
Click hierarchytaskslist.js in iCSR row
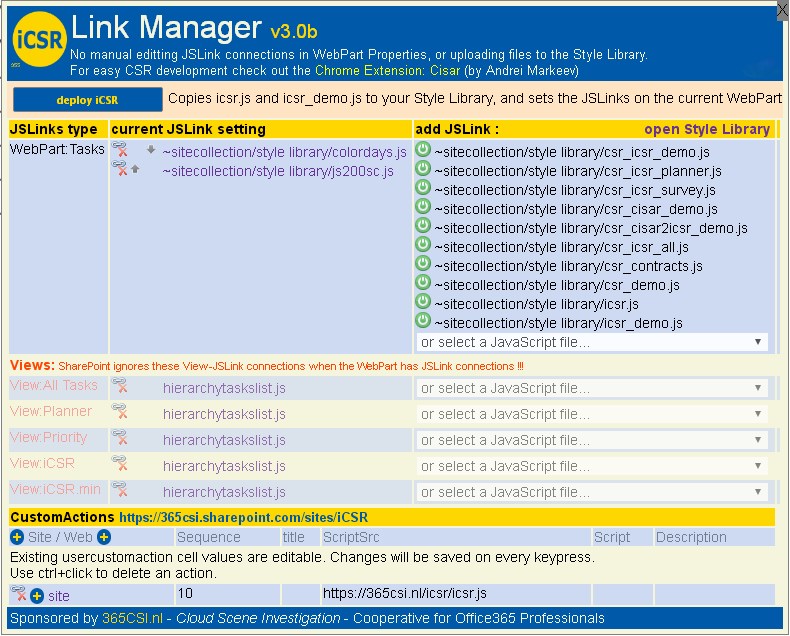coord(224,466)
